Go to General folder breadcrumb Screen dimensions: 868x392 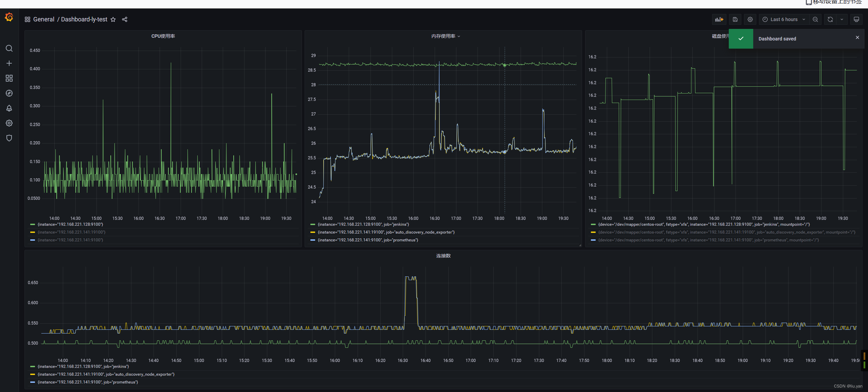coord(44,19)
